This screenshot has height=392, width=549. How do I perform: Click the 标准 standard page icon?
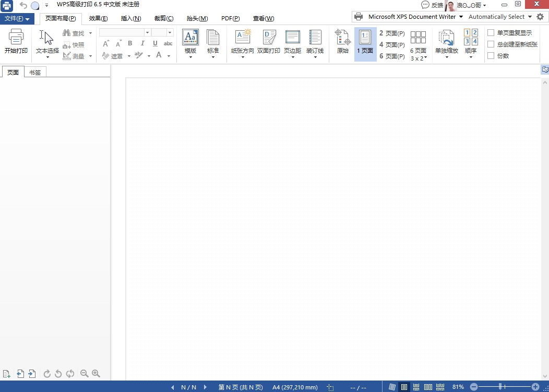tap(213, 37)
